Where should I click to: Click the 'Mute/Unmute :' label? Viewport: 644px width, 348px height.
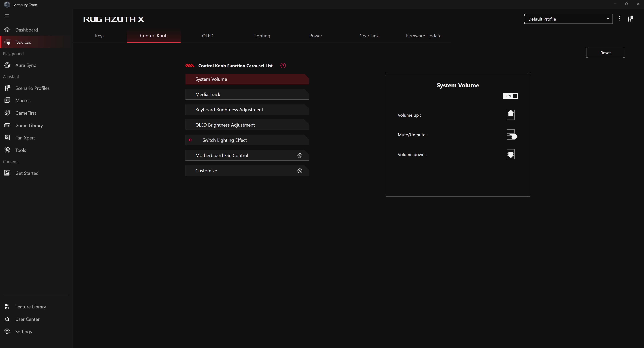tap(413, 135)
